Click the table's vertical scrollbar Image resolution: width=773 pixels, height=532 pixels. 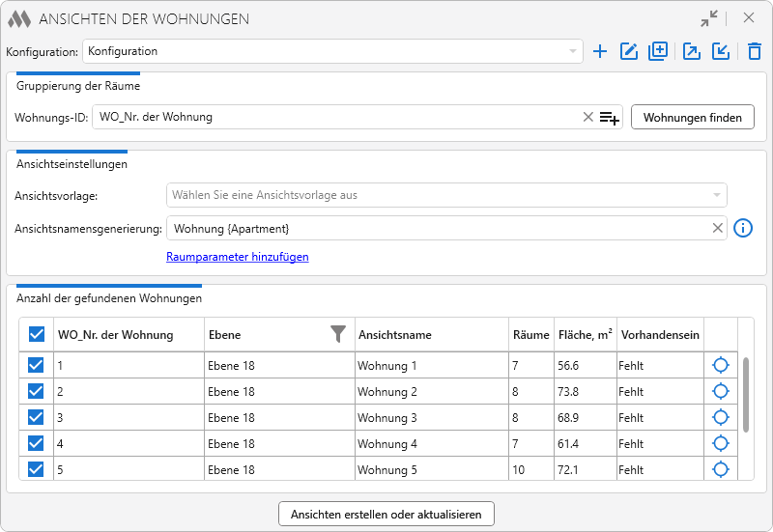click(x=745, y=395)
